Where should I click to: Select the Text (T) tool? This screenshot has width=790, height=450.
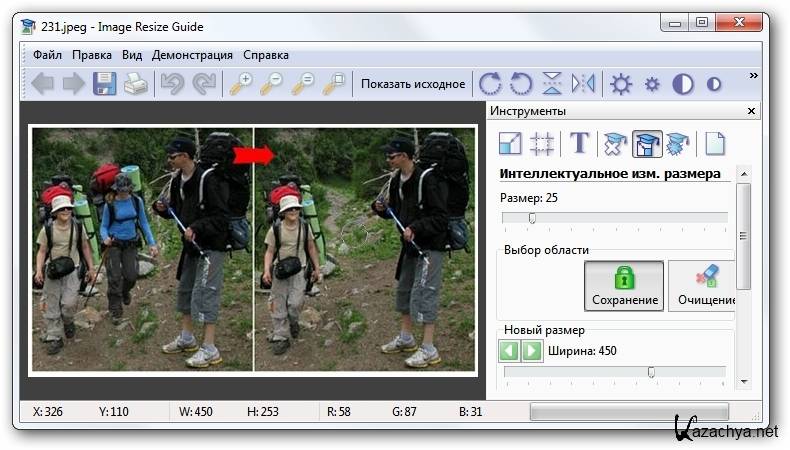579,144
